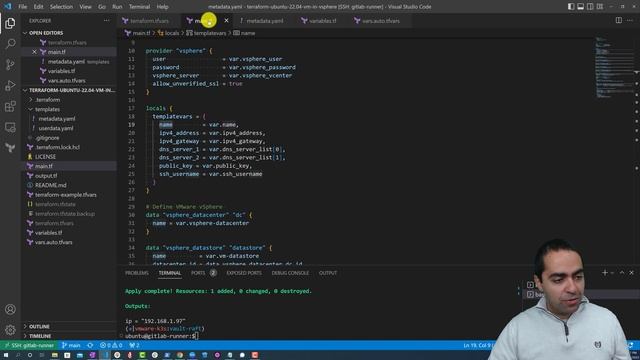Click the forwarded ports status item

pyautogui.click(x=134, y=345)
